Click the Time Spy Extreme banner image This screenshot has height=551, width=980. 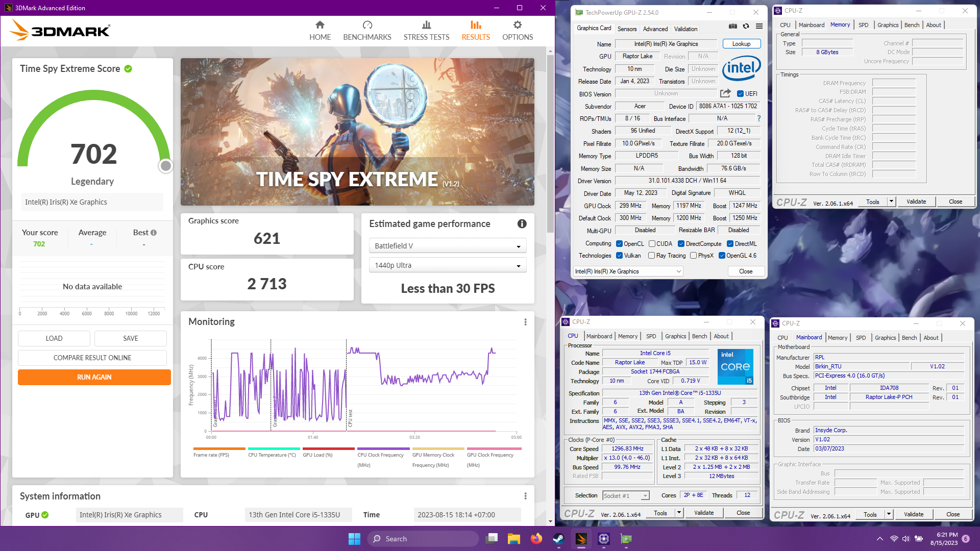coord(357,132)
